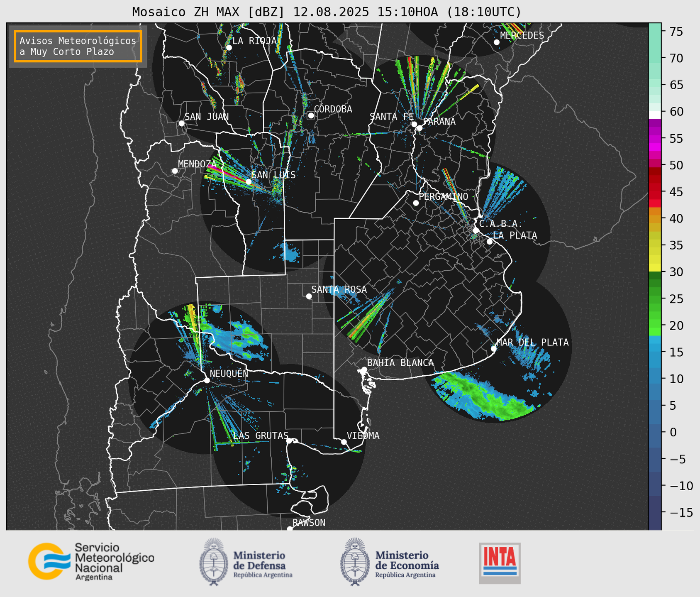
Task: Click the Neuquén city marker
Action: pos(207,380)
